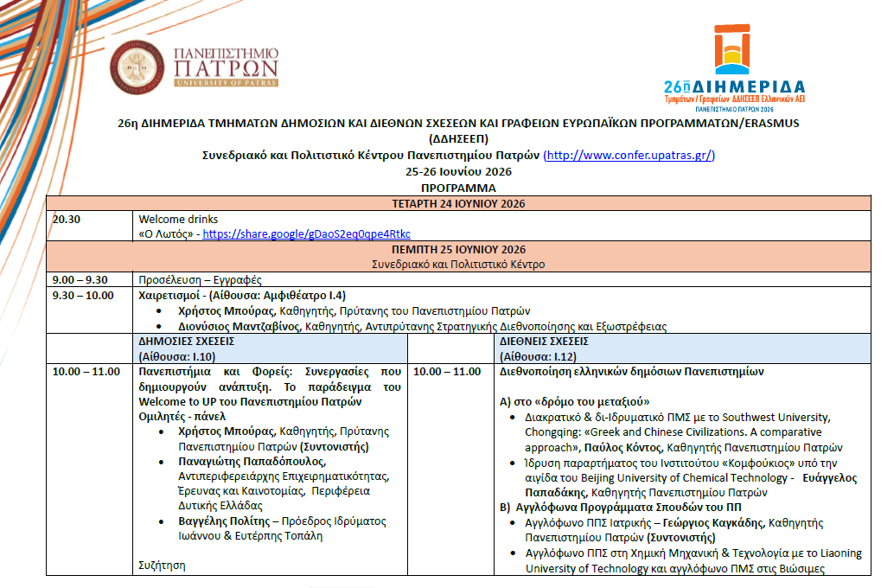The image size is (881, 588).
Task: Click Γεώργιος Καγκάδης speaker name
Action: click(713, 523)
